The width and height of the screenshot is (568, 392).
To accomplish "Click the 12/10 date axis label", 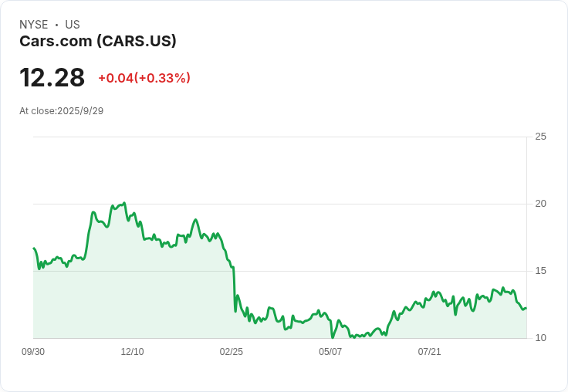I will [132, 351].
